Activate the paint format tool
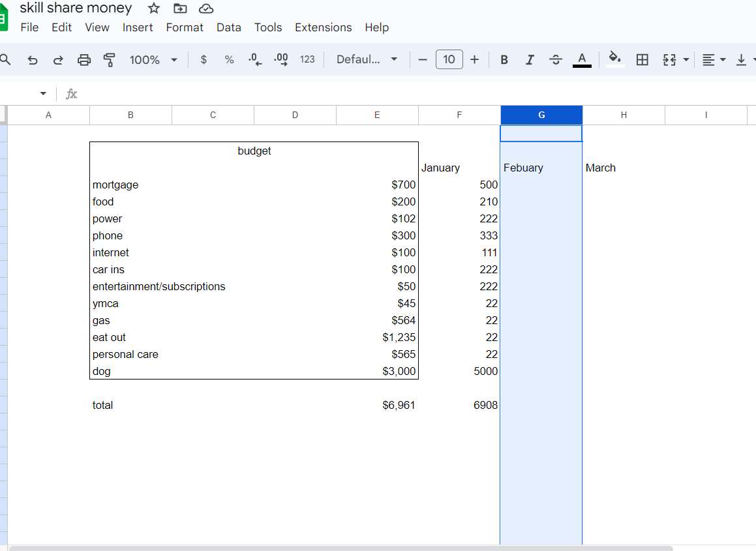 (110, 60)
